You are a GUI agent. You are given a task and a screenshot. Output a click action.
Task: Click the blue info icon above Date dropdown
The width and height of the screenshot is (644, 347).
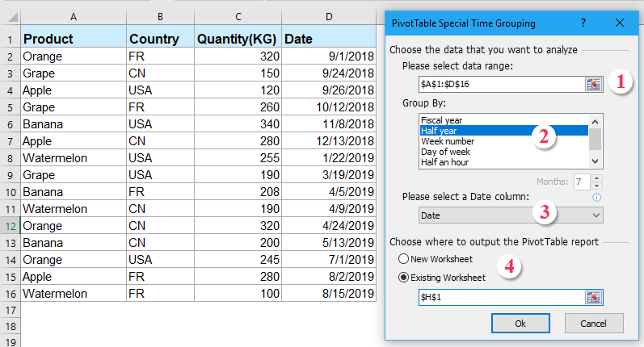[x=597, y=196]
